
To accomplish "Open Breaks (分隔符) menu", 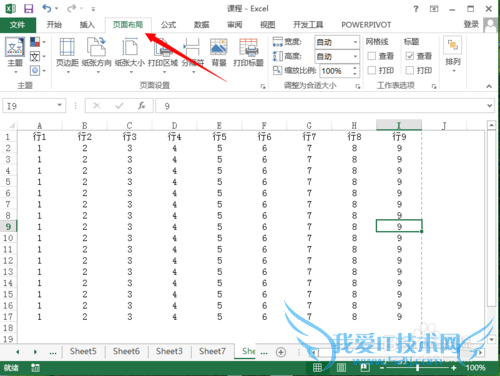I will (x=193, y=55).
